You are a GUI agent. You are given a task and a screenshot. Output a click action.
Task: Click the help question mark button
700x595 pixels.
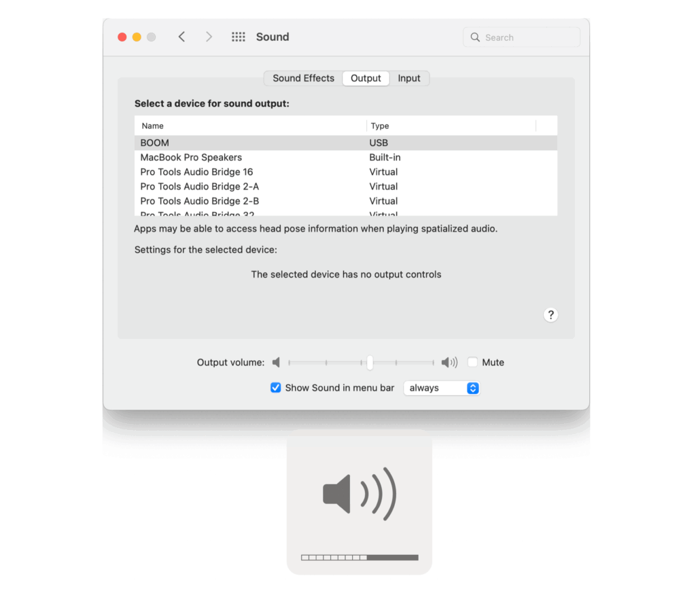click(550, 314)
